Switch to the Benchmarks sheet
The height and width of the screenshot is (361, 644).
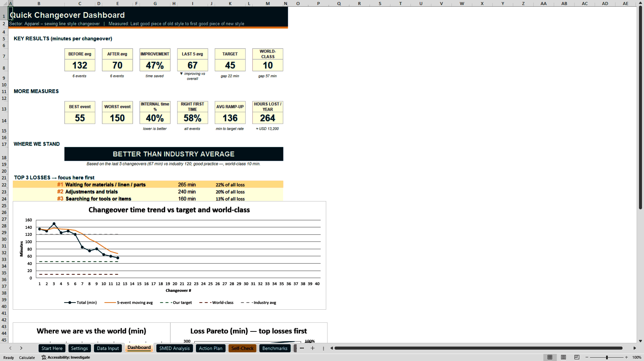[275, 348]
